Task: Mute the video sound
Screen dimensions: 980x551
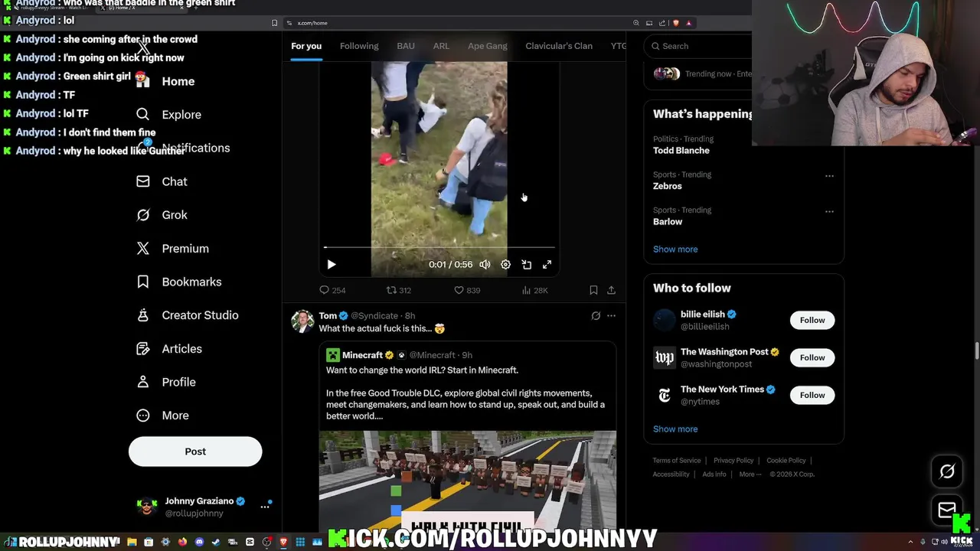Action: coord(485,265)
